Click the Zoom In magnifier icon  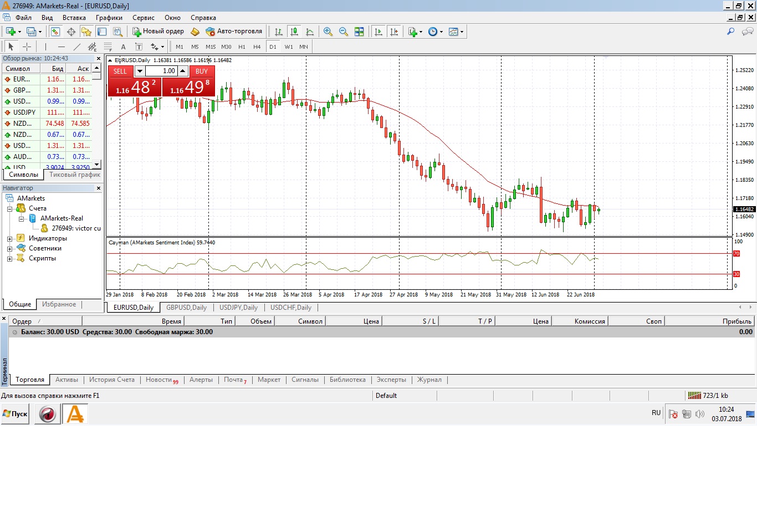coord(328,32)
